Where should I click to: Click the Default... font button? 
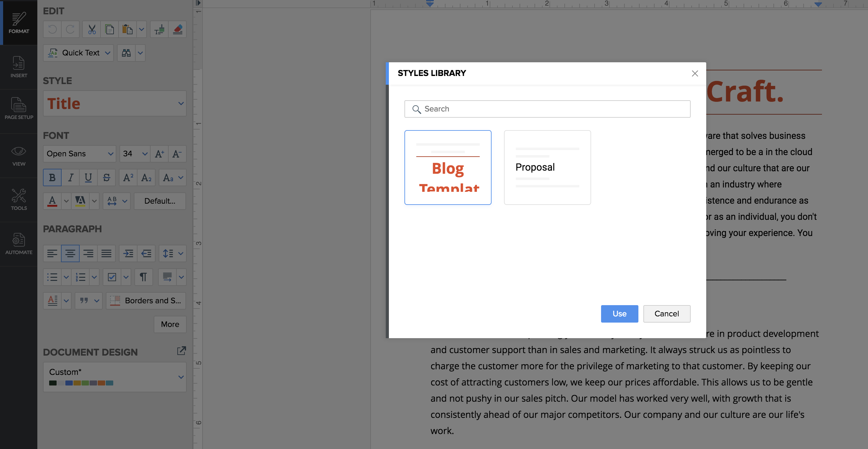click(160, 201)
